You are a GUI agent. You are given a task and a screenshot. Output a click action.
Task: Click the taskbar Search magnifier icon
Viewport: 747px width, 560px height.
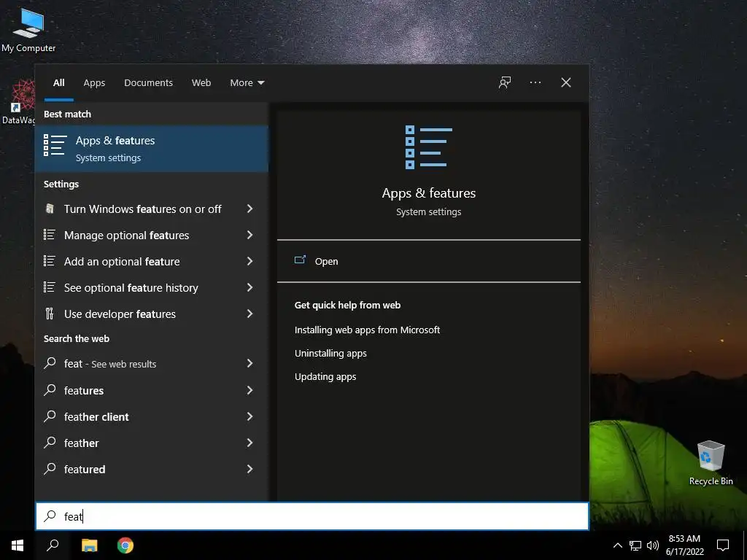pos(53,545)
